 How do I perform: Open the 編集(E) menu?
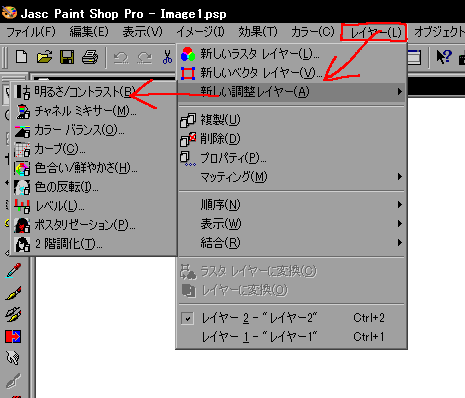89,32
